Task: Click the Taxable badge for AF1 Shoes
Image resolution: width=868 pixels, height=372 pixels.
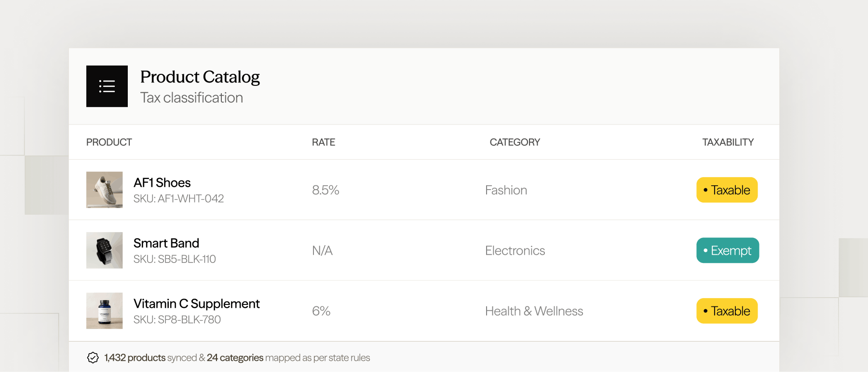Action: [x=727, y=190]
